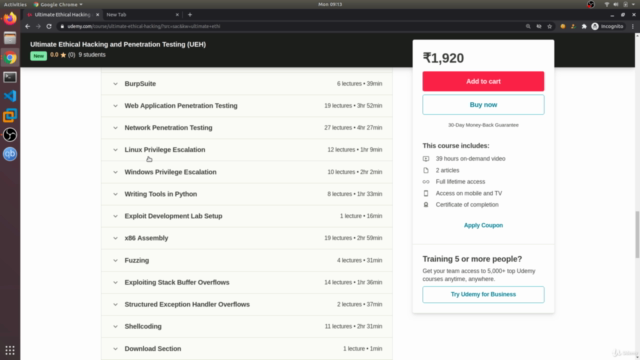The height and width of the screenshot is (360, 640).
Task: Switch to the New Tab tab
Action: [141, 15]
